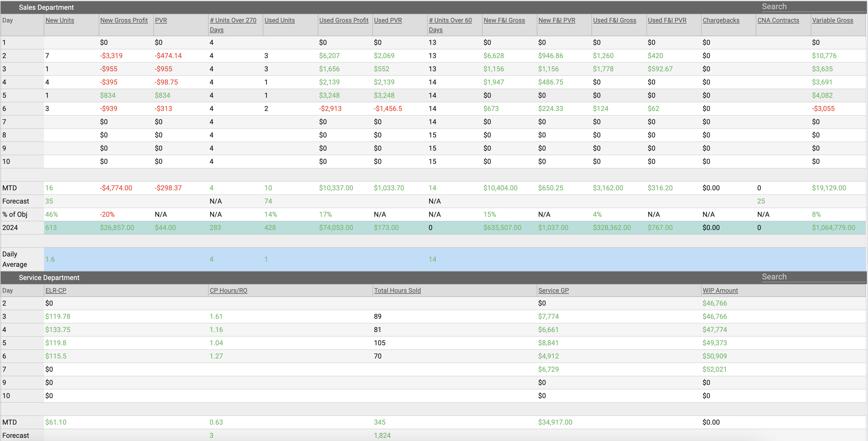This screenshot has height=441, width=868.
Task: Click the Chargebacks column header
Action: pyautogui.click(x=721, y=20)
